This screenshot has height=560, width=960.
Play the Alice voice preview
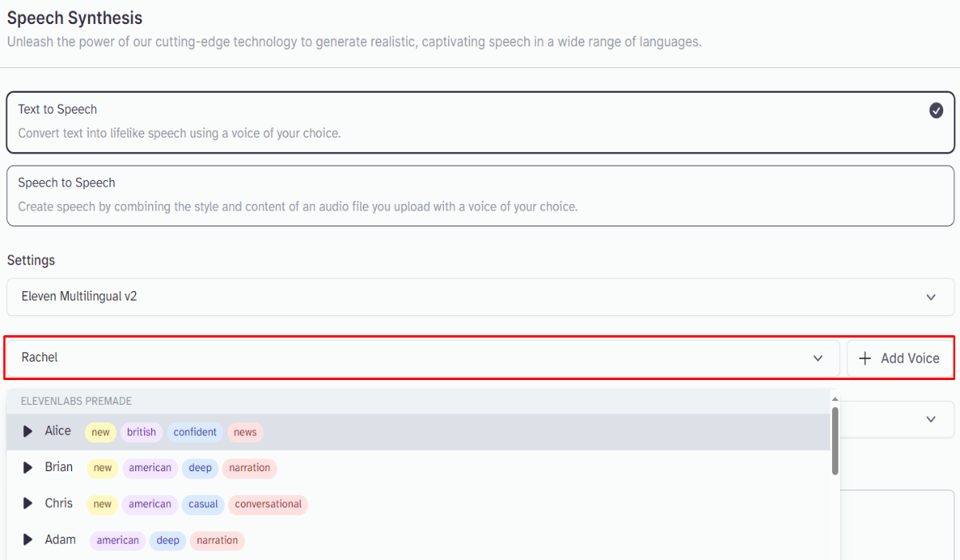pyautogui.click(x=28, y=432)
